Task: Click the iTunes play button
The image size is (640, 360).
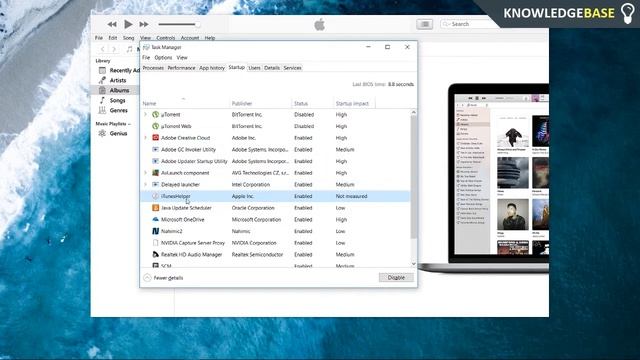Action: (128, 24)
